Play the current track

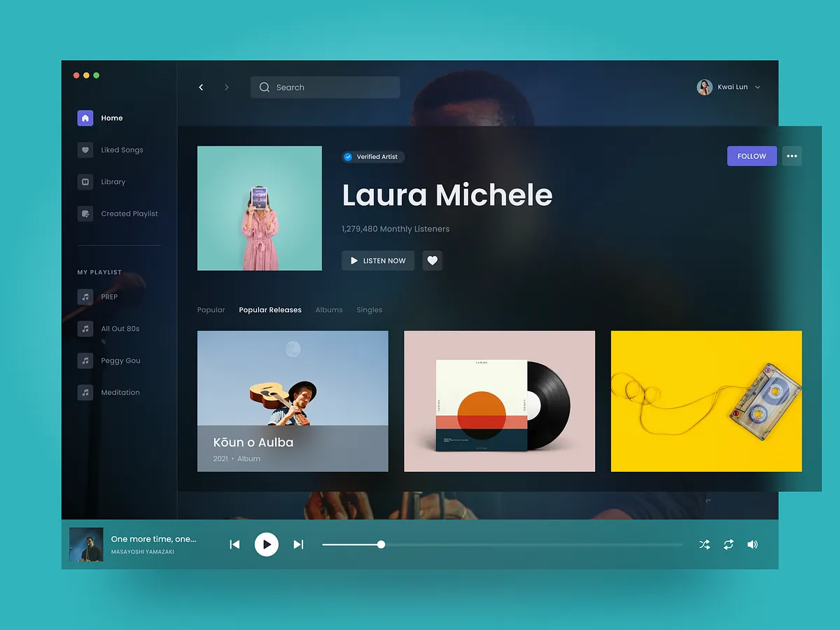pos(267,545)
